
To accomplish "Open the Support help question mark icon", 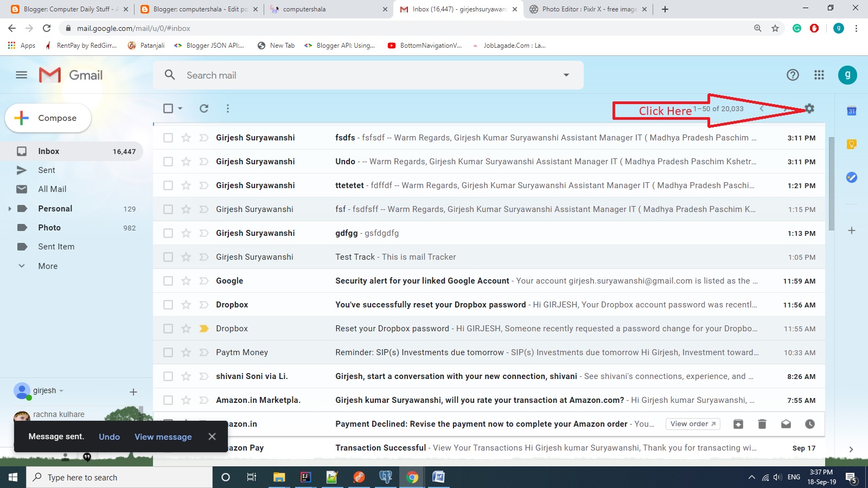I will (793, 75).
